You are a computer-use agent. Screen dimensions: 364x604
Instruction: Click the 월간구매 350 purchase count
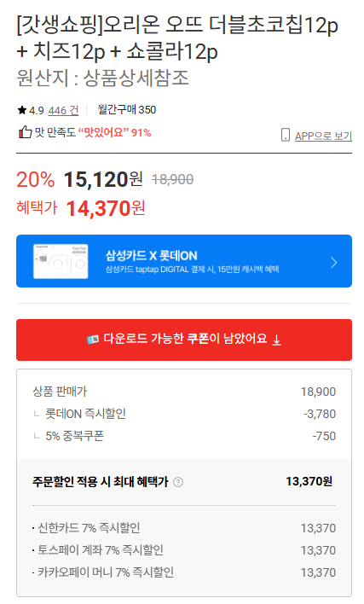pyautogui.click(x=127, y=110)
